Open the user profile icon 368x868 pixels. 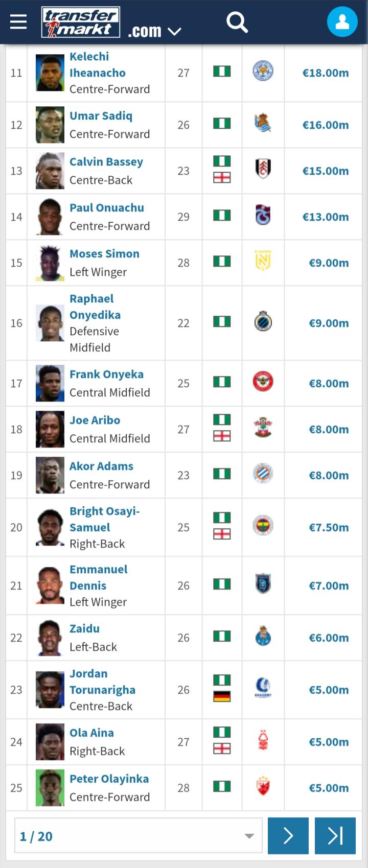pos(342,22)
